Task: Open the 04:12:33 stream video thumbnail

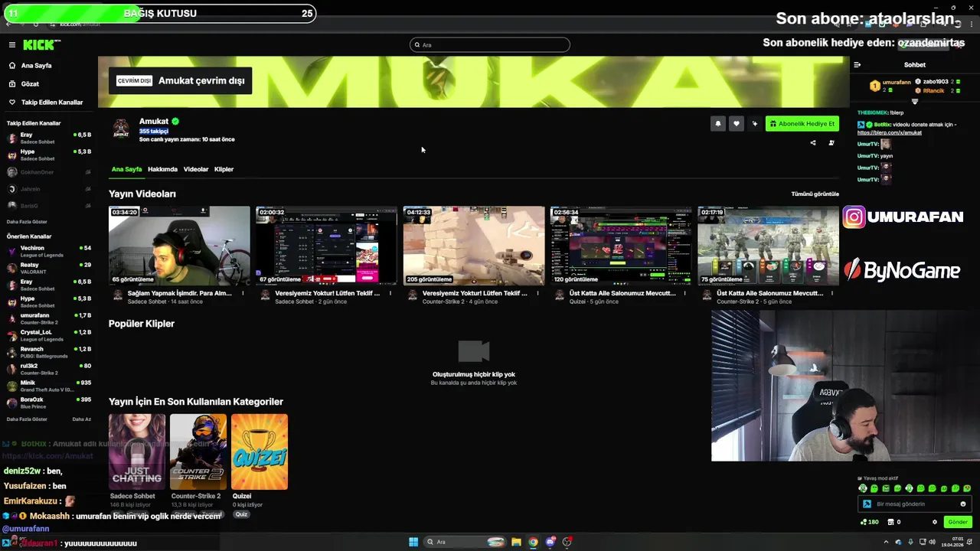Action: point(474,246)
